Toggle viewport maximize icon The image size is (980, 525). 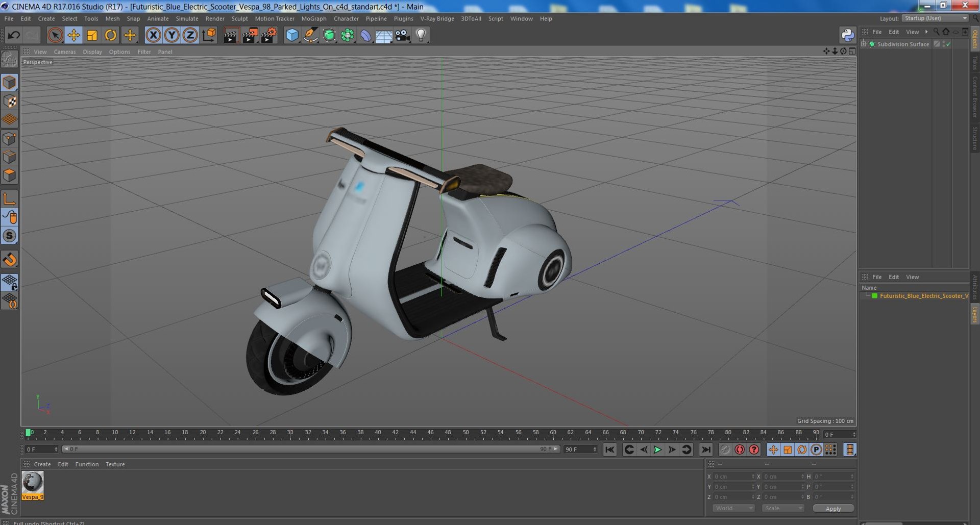pos(852,52)
